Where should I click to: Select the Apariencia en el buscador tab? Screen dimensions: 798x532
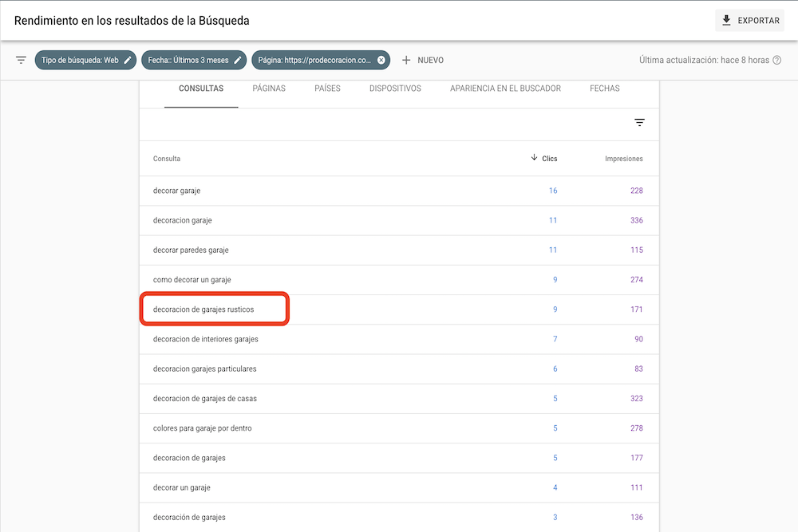point(505,89)
